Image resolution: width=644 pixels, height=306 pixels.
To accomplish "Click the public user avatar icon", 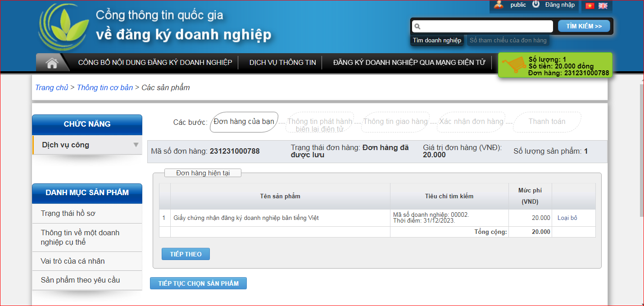I will [498, 5].
